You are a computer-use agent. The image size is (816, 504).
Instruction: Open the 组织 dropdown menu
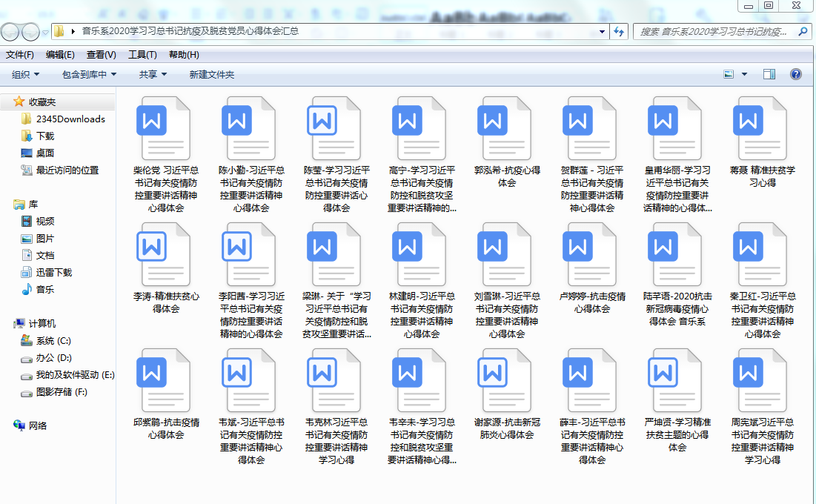[25, 74]
